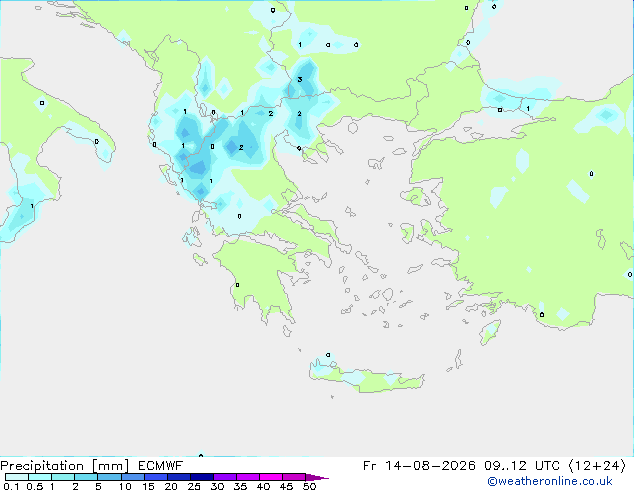Click the '(12+24)' forecast offset text
Image resolution: width=634 pixels, height=490 pixels.
597,466
